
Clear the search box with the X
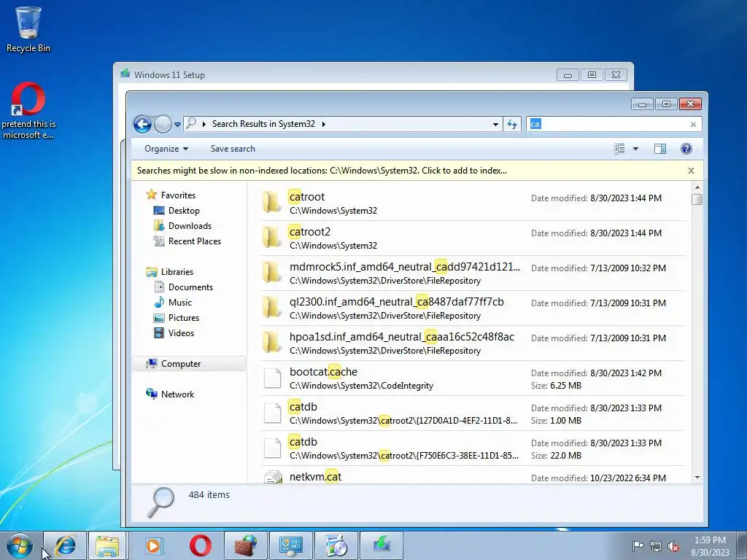(x=693, y=124)
